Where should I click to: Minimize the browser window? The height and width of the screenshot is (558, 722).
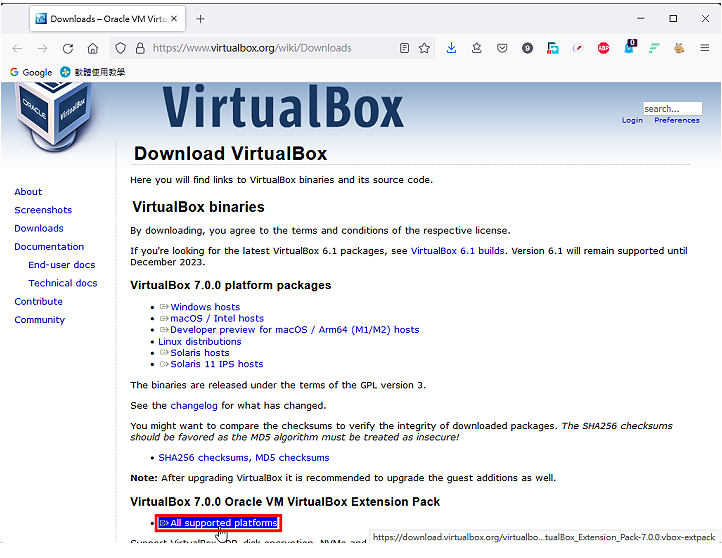(640, 19)
